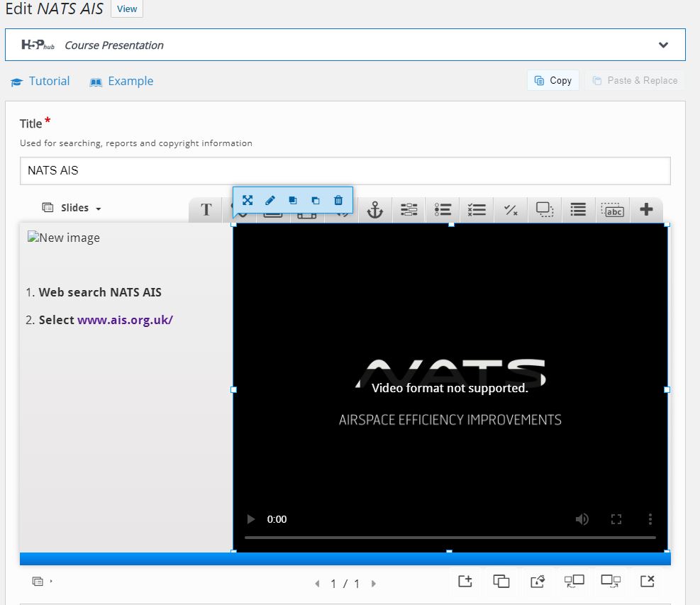
Task: Clone the current slide
Action: (501, 581)
